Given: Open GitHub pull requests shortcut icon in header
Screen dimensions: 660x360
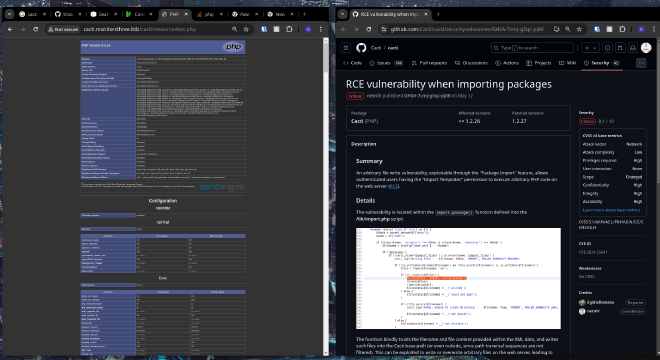Looking at the screenshot, I should point(620,48).
